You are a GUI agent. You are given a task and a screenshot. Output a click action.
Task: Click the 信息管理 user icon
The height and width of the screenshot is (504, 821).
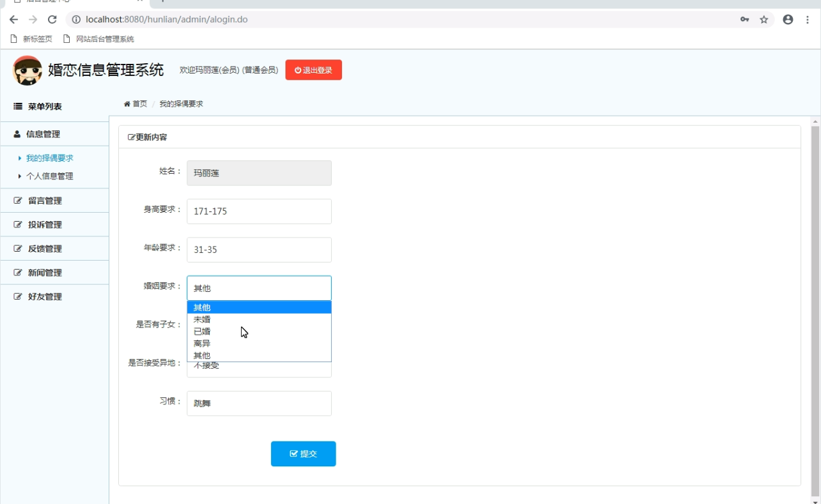pyautogui.click(x=17, y=134)
